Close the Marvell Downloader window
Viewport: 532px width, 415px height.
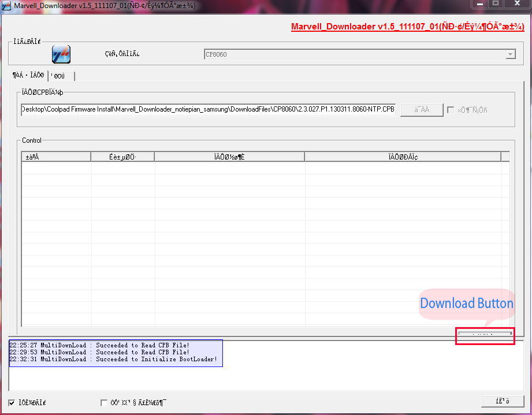point(517,3)
